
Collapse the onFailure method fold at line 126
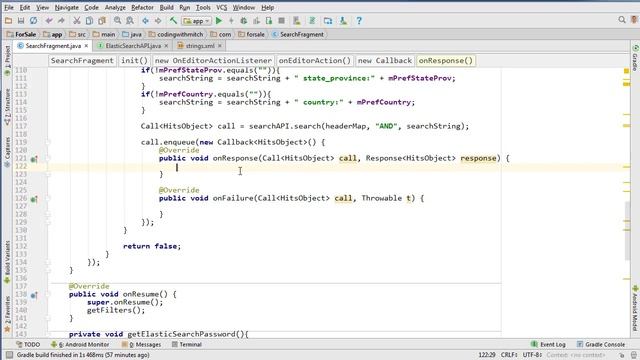click(x=48, y=198)
